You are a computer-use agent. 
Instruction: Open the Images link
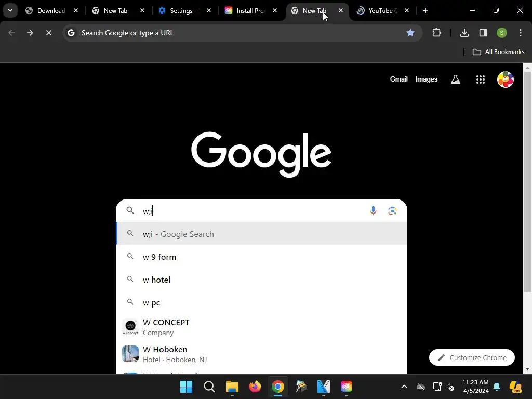point(426,79)
